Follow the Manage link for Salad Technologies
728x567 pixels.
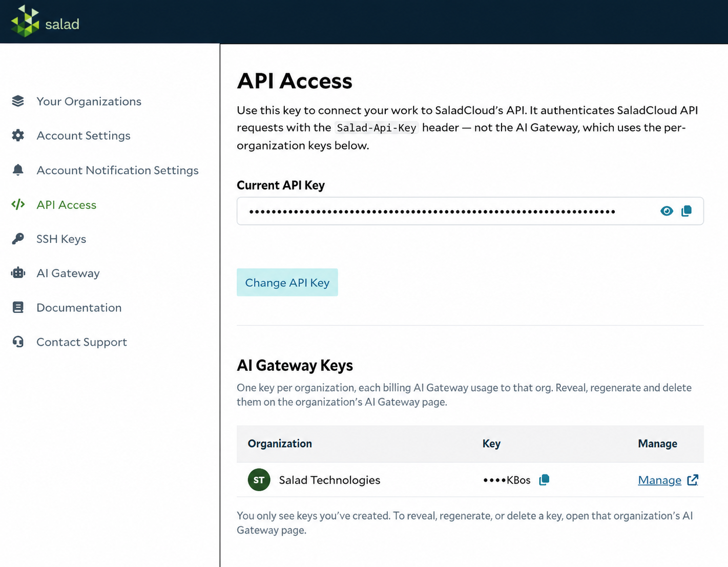point(659,480)
